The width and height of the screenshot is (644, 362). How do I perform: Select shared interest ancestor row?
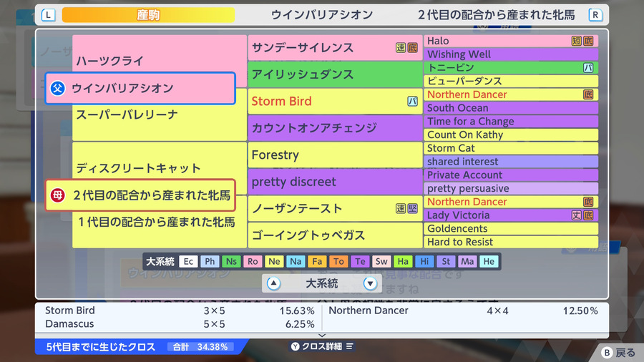(x=511, y=161)
